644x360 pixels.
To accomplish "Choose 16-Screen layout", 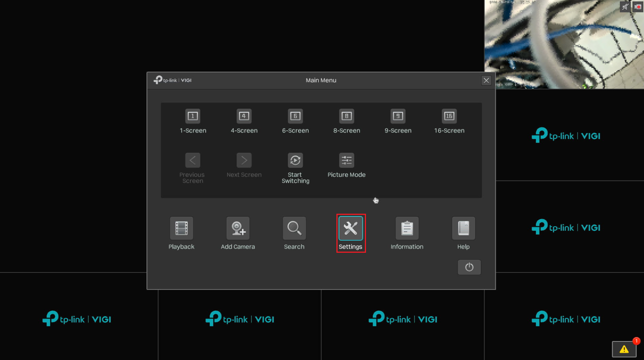I will click(449, 116).
